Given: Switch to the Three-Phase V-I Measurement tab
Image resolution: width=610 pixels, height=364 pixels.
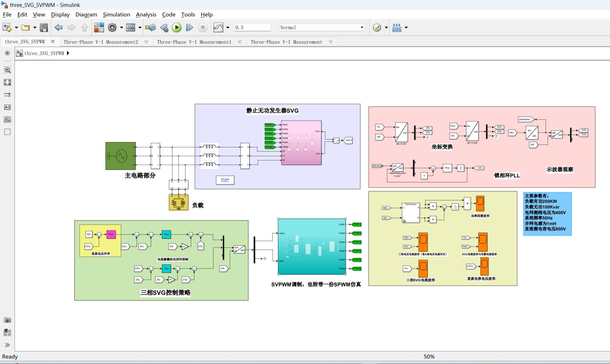Looking at the screenshot, I should pyautogui.click(x=286, y=42).
